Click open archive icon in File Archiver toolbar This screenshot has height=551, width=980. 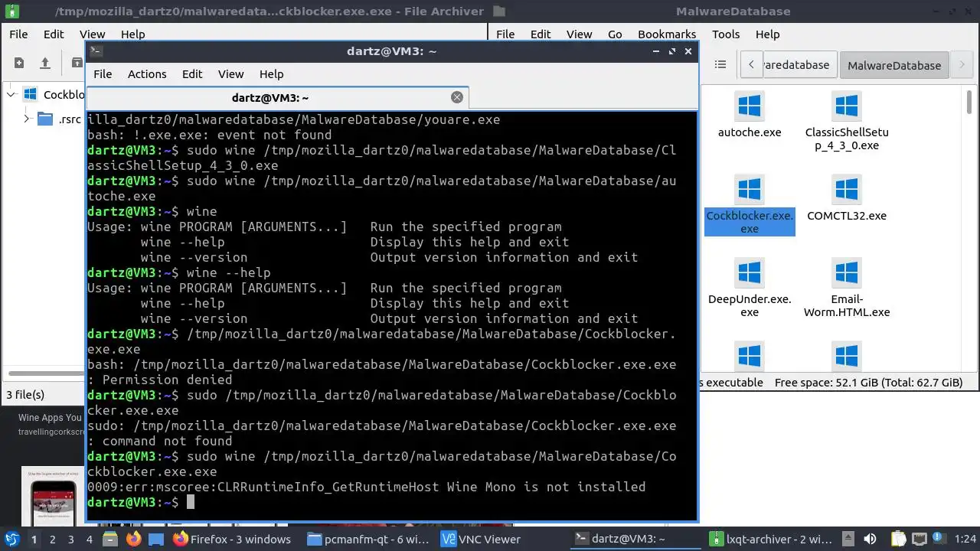[45, 63]
